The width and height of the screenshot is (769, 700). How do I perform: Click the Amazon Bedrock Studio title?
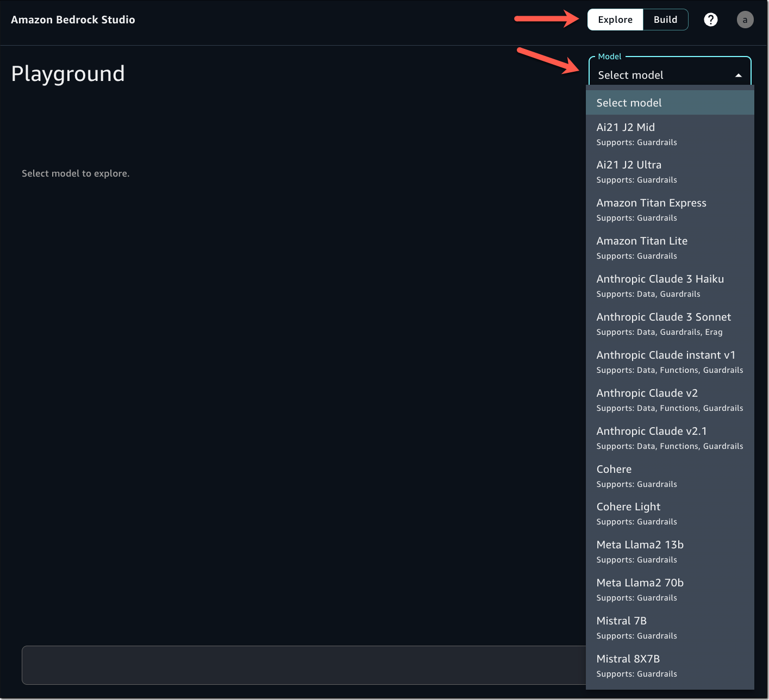click(x=73, y=20)
